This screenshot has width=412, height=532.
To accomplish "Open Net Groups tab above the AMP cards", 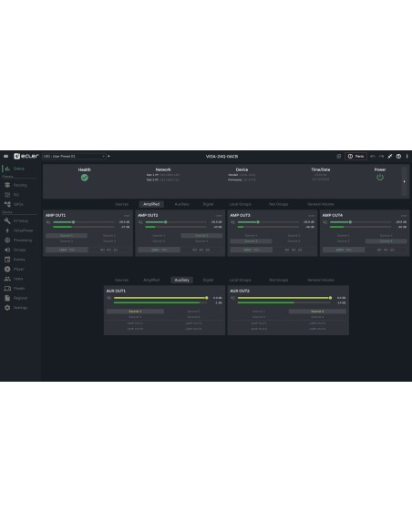I will [279, 204].
